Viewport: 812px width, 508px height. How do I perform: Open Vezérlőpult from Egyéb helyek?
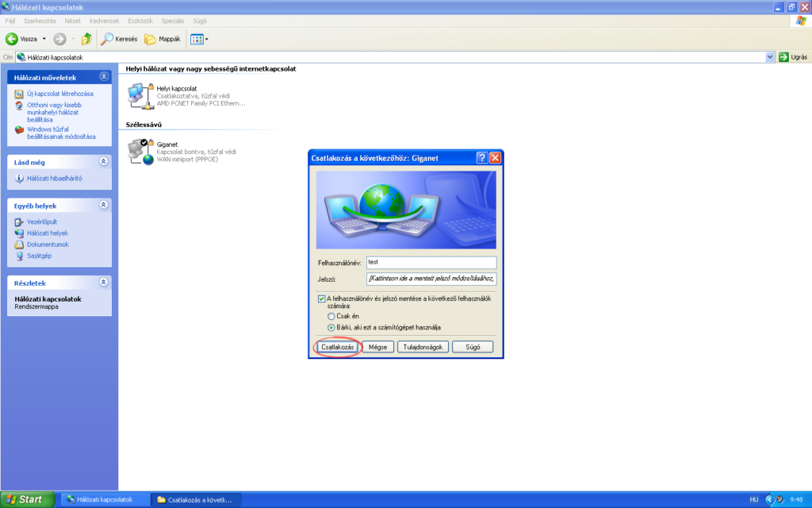[x=44, y=221]
